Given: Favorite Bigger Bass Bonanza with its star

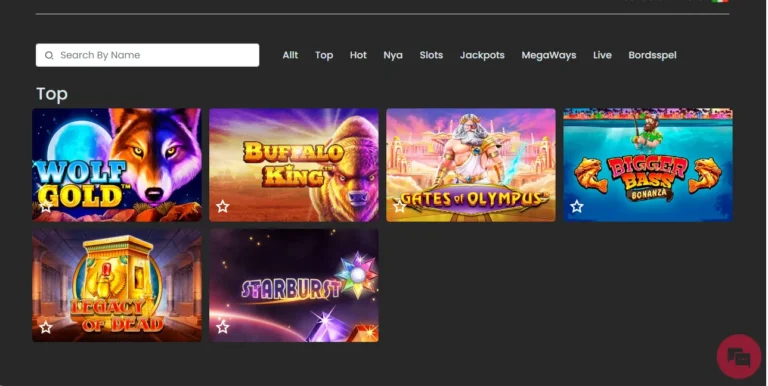Looking at the screenshot, I should [x=577, y=206].
